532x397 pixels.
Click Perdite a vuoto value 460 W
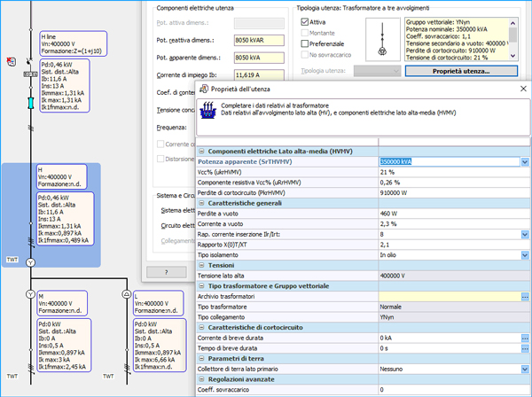454,214
